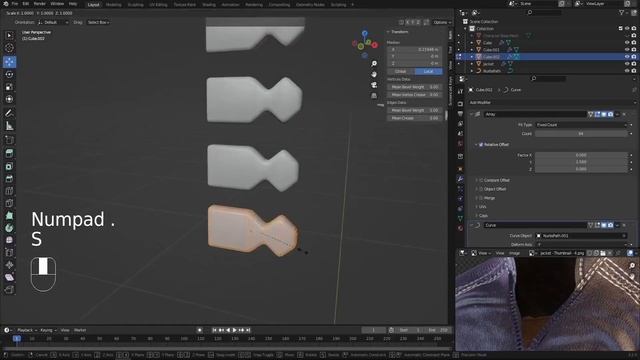
Task: Select the Smooth tool
Action: click(9, 240)
